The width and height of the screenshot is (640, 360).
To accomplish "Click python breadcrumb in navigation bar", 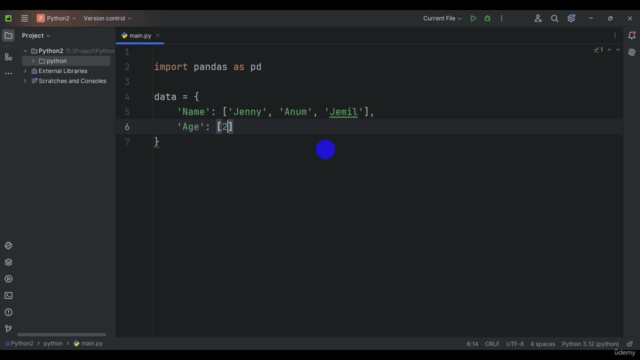I will point(53,344).
